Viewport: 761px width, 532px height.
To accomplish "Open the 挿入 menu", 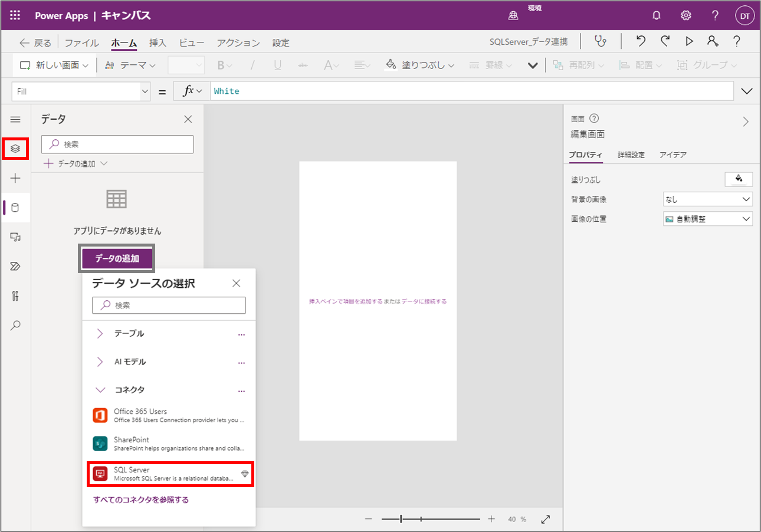I will (158, 43).
